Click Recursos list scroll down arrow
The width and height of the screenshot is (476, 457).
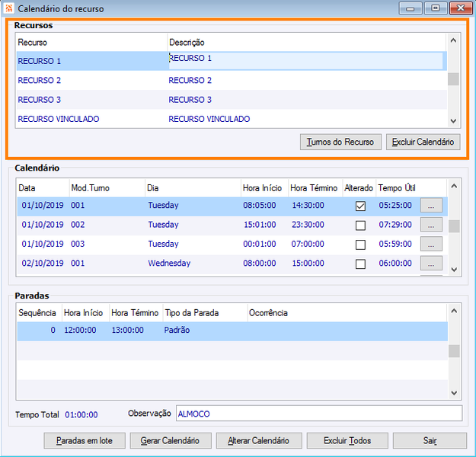click(453, 121)
